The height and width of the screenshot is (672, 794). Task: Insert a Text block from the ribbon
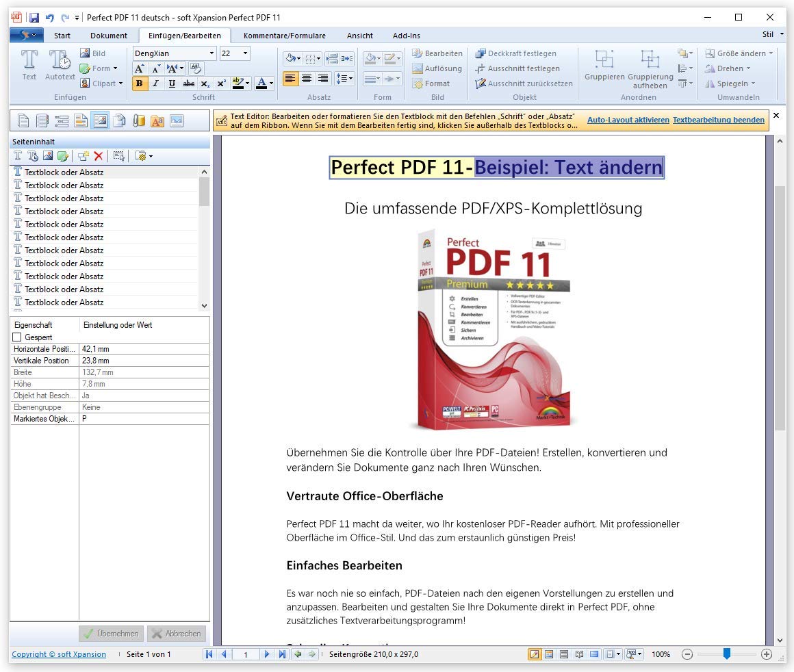29,65
